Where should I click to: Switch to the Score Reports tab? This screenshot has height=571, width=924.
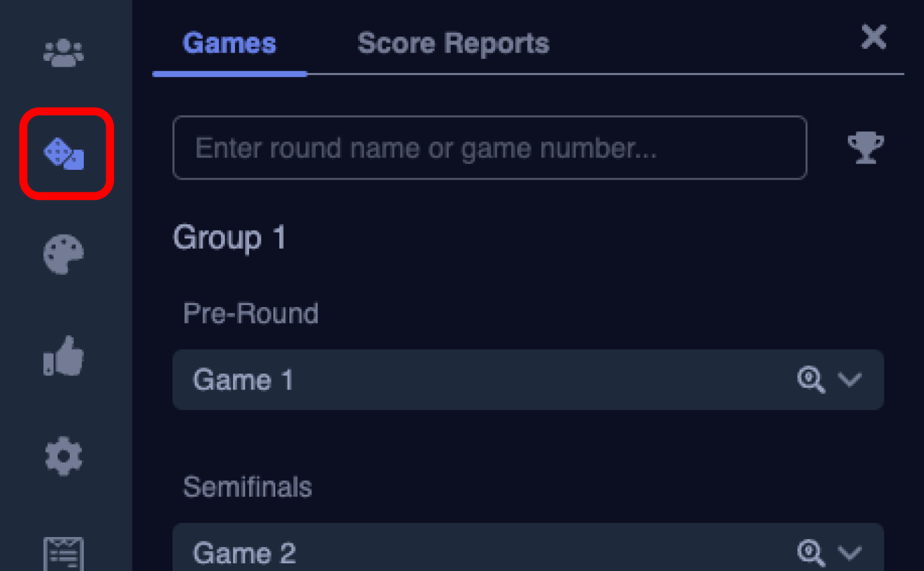(x=453, y=44)
